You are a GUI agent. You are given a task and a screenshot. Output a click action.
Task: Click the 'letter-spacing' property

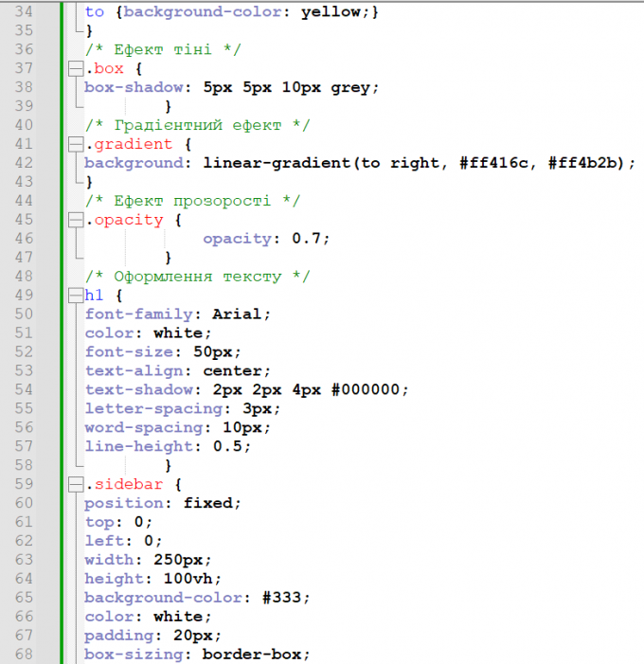pyautogui.click(x=153, y=409)
